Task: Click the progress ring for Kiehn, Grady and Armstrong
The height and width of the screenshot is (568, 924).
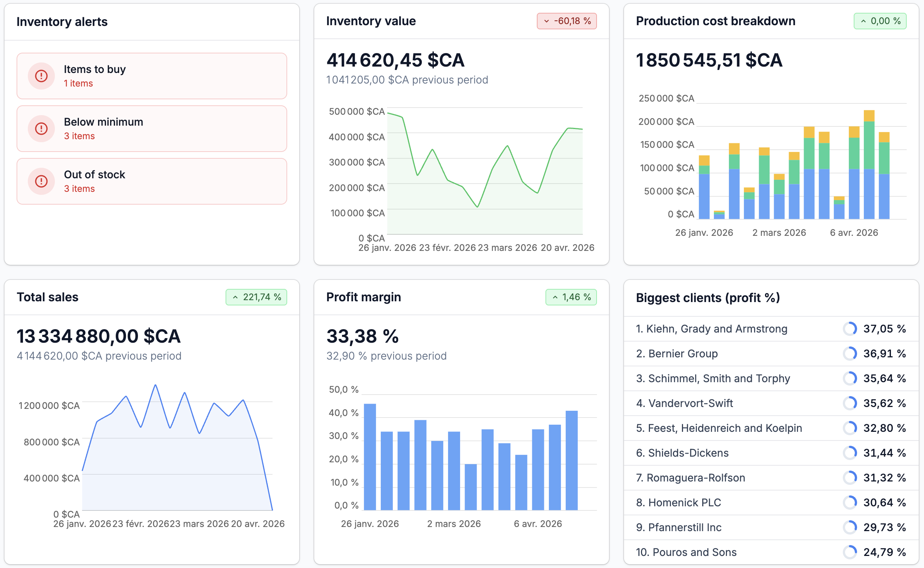Action: tap(850, 329)
